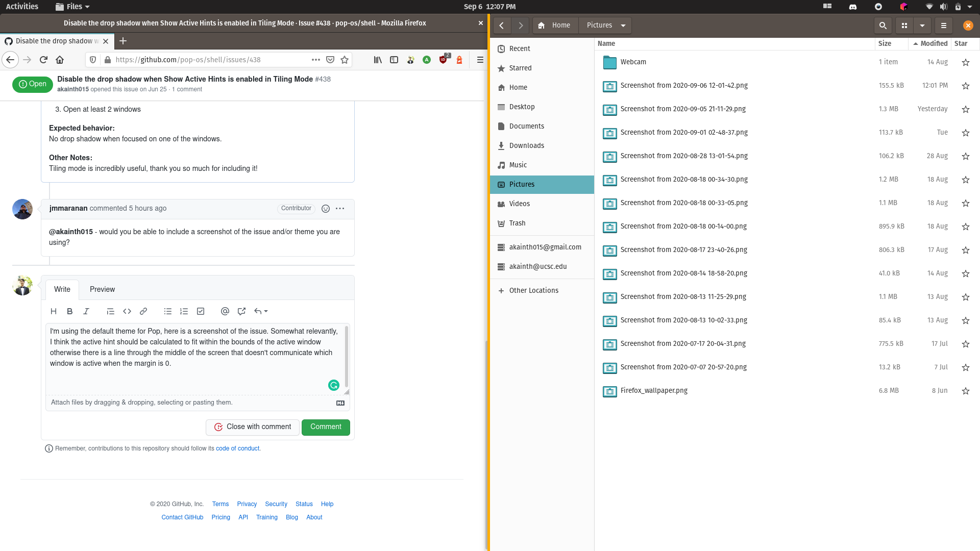Switch to the Preview tab
Image resolution: width=980 pixels, height=551 pixels.
[102, 289]
